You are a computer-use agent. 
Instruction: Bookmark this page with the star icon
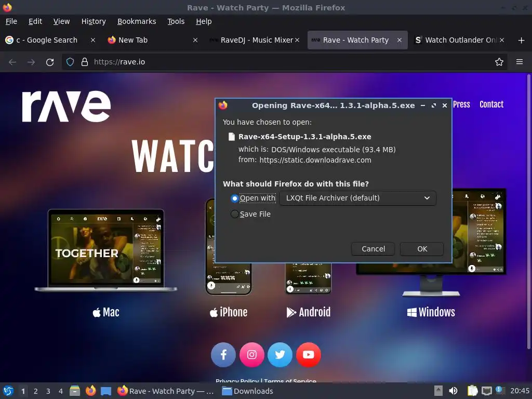point(499,62)
